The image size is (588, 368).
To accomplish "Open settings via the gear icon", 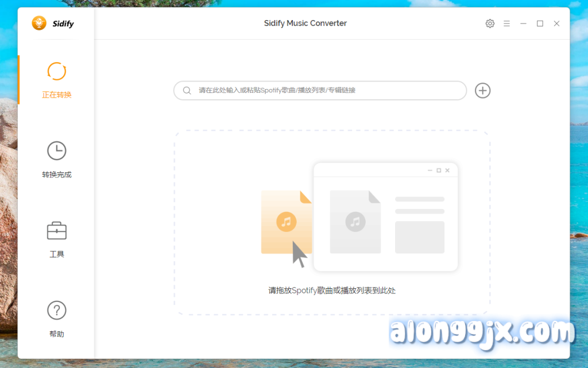I will 490,24.
